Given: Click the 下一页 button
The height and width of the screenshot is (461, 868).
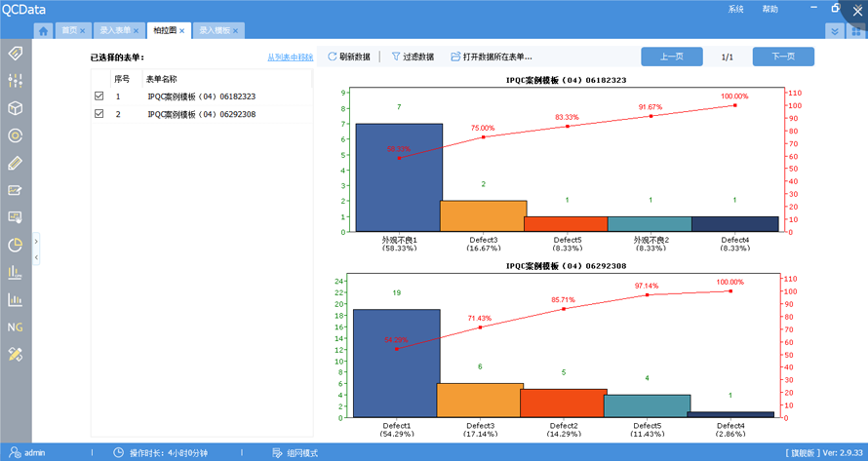Looking at the screenshot, I should pyautogui.click(x=782, y=57).
